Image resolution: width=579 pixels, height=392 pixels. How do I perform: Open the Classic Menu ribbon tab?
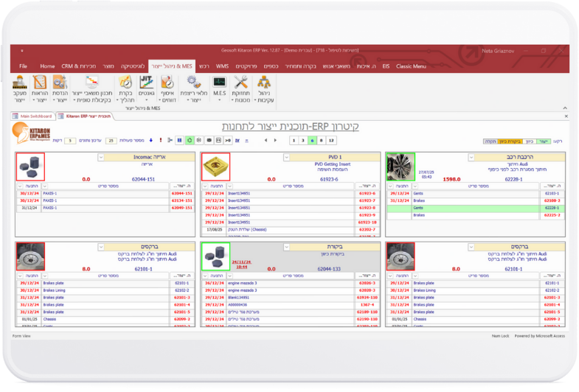click(411, 66)
